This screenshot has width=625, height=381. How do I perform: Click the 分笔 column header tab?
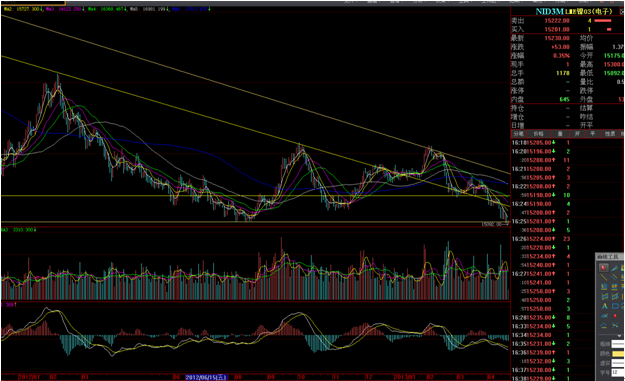click(518, 134)
